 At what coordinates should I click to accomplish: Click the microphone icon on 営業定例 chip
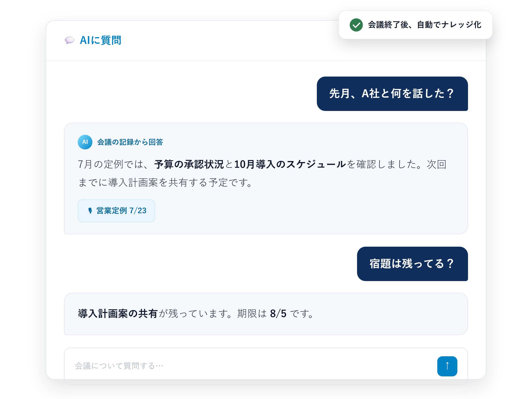[x=90, y=211]
